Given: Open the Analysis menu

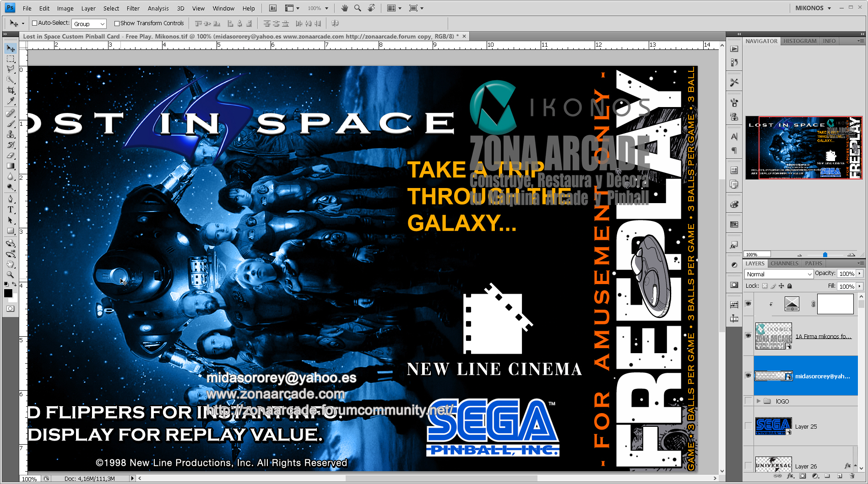Looking at the screenshot, I should tap(158, 8).
